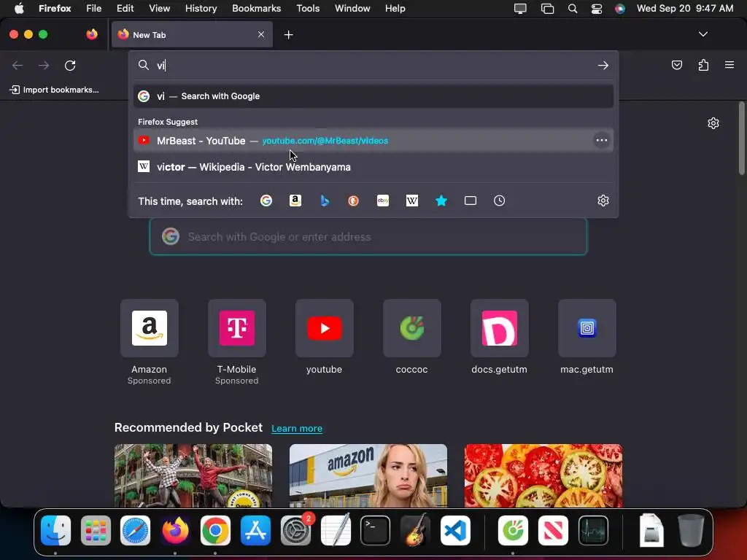The image size is (747, 560).
Task: Click the page vertical scrollbar
Action: point(741,138)
